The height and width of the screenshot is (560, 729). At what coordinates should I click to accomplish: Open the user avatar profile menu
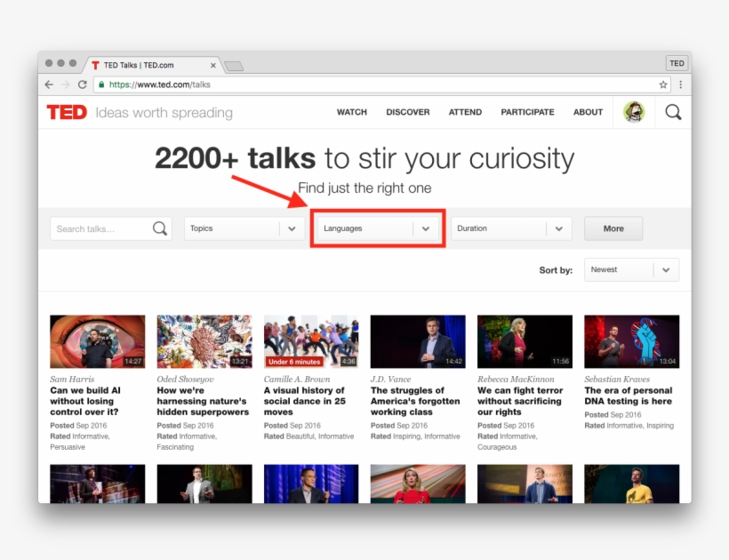point(634,112)
